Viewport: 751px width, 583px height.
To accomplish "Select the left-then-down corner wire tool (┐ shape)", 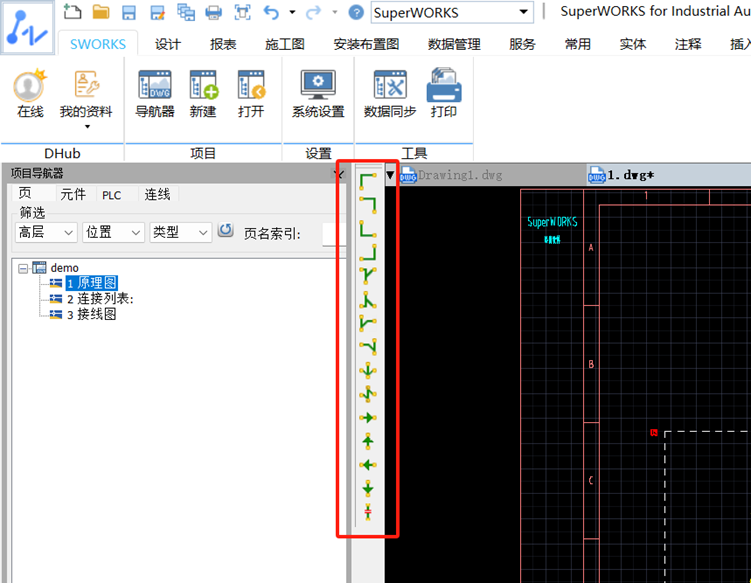I will point(368,205).
